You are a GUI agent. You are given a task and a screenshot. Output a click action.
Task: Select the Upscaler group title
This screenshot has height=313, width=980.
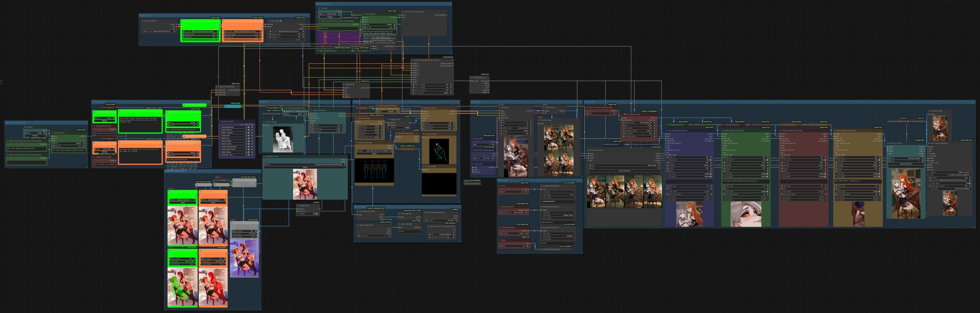click(590, 102)
